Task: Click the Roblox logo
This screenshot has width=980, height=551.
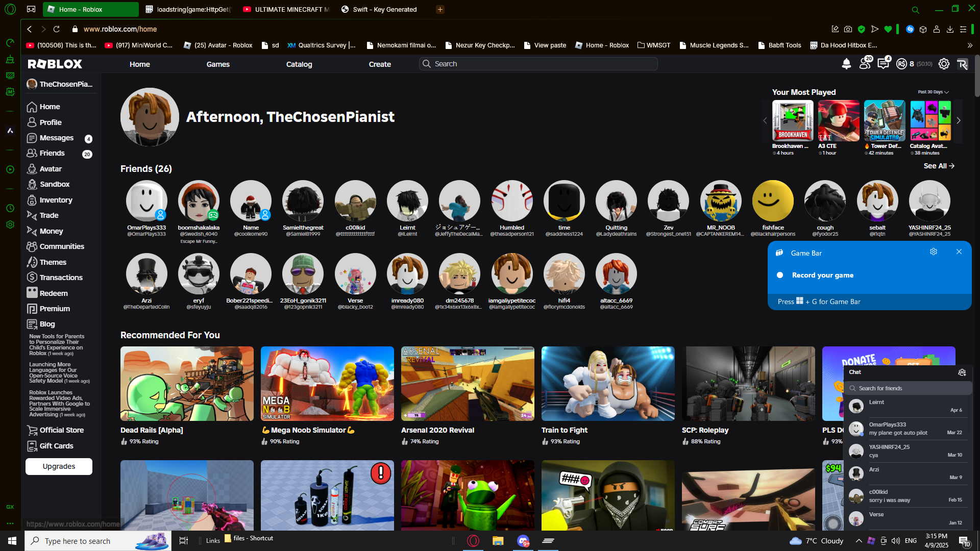Action: pyautogui.click(x=55, y=64)
